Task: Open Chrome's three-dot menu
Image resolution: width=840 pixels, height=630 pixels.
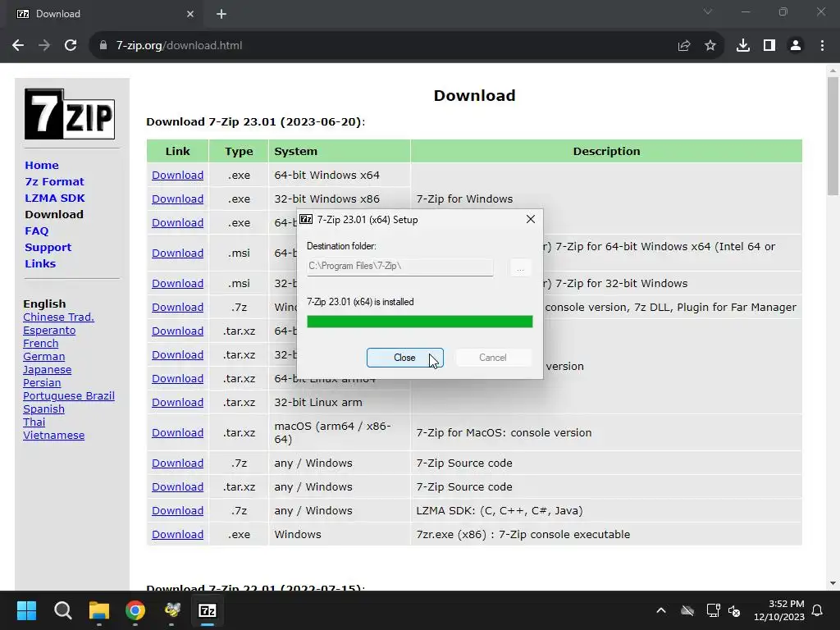Action: pos(822,46)
